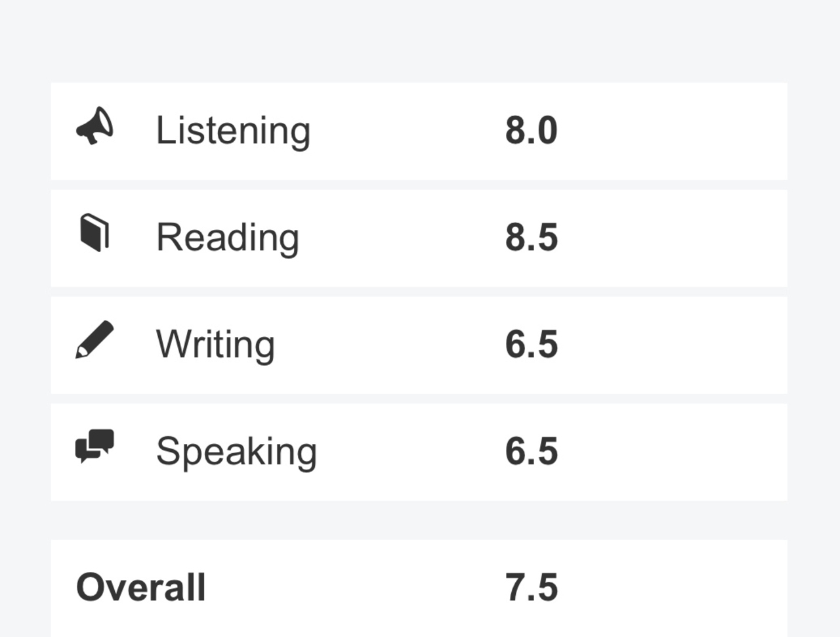Click the Listening score 8.0
Viewport: 840px width, 637px height.
pos(532,130)
